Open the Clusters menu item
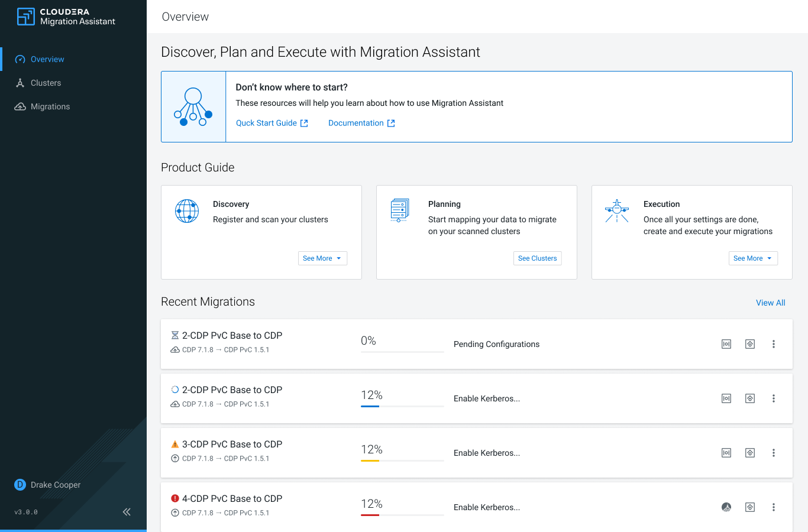808x532 pixels. coord(46,83)
